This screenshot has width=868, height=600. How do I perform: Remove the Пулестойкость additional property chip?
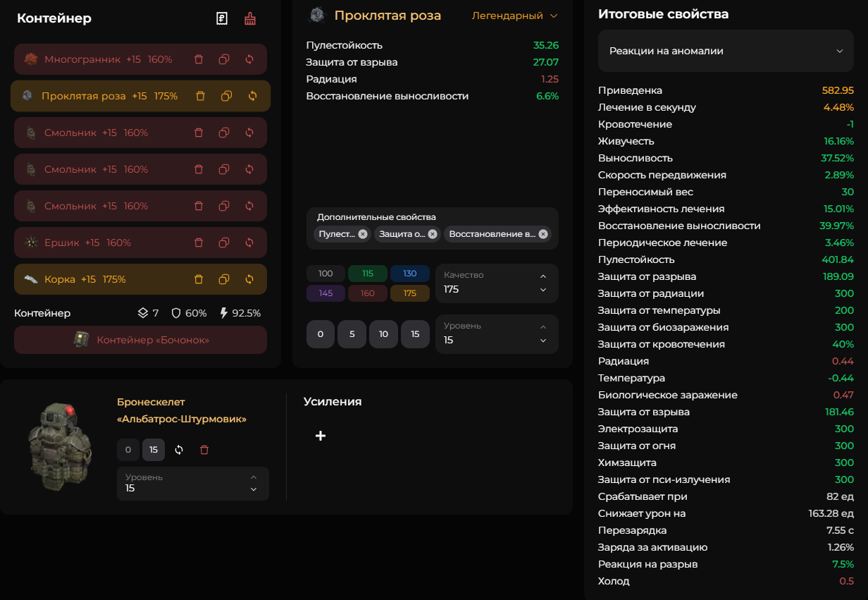point(363,234)
